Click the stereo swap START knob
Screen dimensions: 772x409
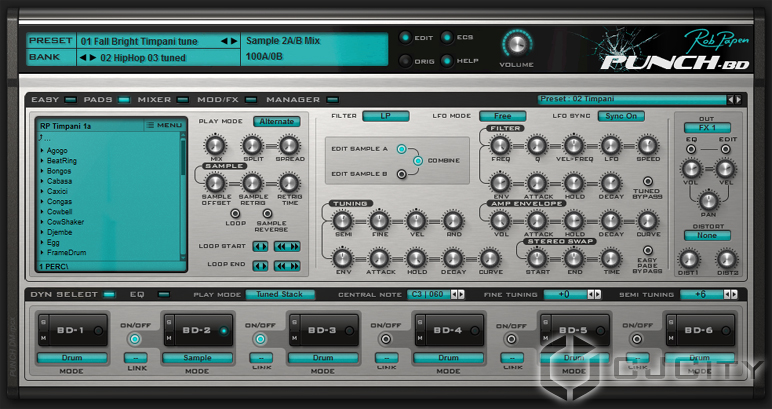pyautogui.click(x=537, y=258)
